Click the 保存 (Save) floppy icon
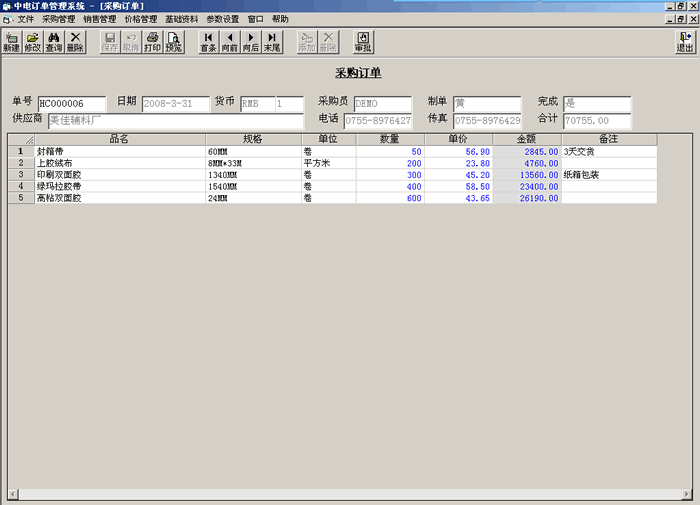This screenshot has width=700, height=505. point(110,42)
